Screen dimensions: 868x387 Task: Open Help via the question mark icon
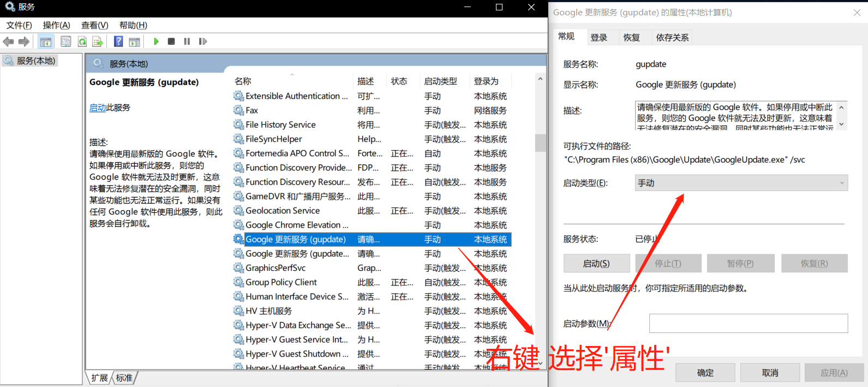tap(118, 41)
